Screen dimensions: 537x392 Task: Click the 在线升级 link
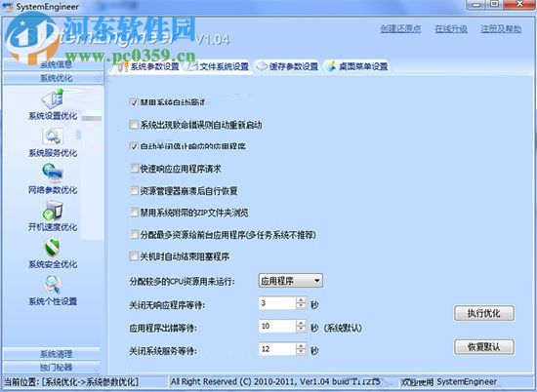coord(451,28)
